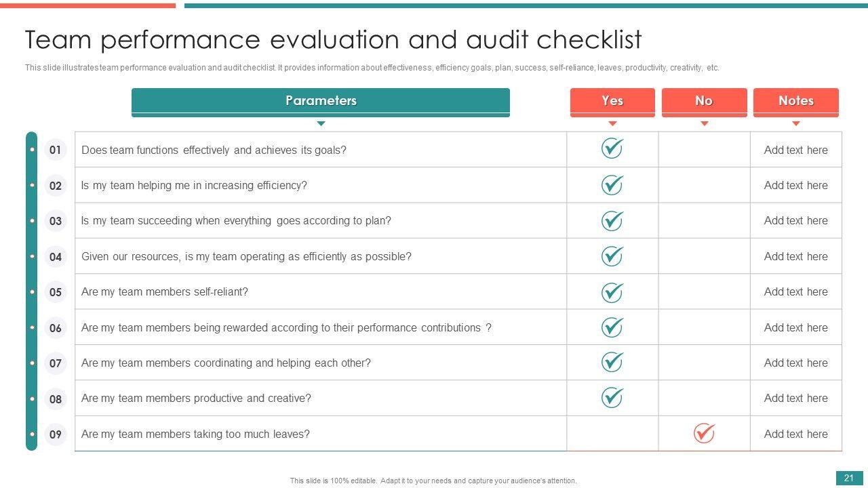
Task: Click the checkmark icon for question 01
Action: click(612, 148)
